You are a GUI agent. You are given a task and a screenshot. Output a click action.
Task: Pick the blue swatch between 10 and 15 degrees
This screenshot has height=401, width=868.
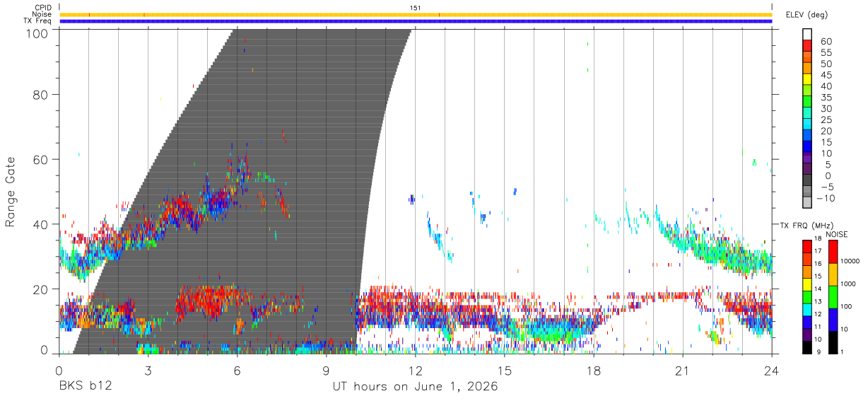807,147
